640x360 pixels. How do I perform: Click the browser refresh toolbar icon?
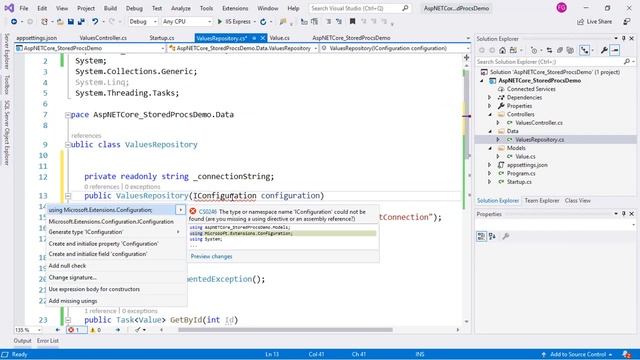(x=263, y=22)
